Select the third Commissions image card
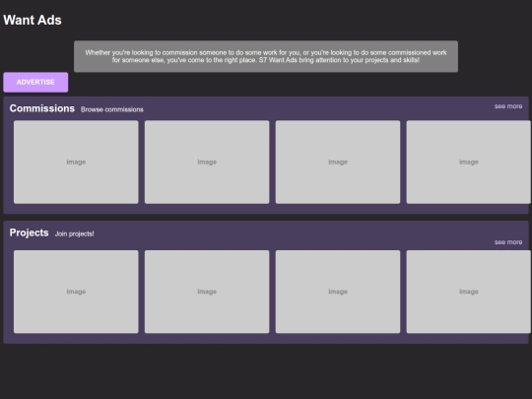This screenshot has height=399, width=532. [338, 162]
